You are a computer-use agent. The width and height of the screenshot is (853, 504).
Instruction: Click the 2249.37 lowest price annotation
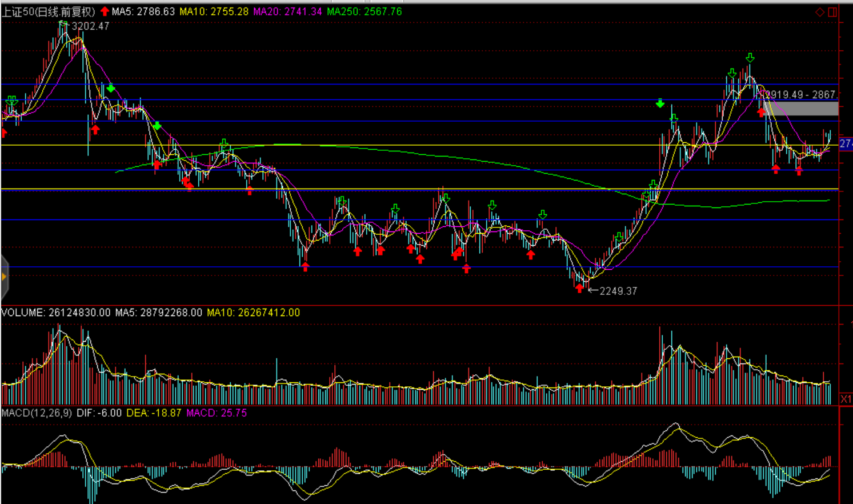618,291
